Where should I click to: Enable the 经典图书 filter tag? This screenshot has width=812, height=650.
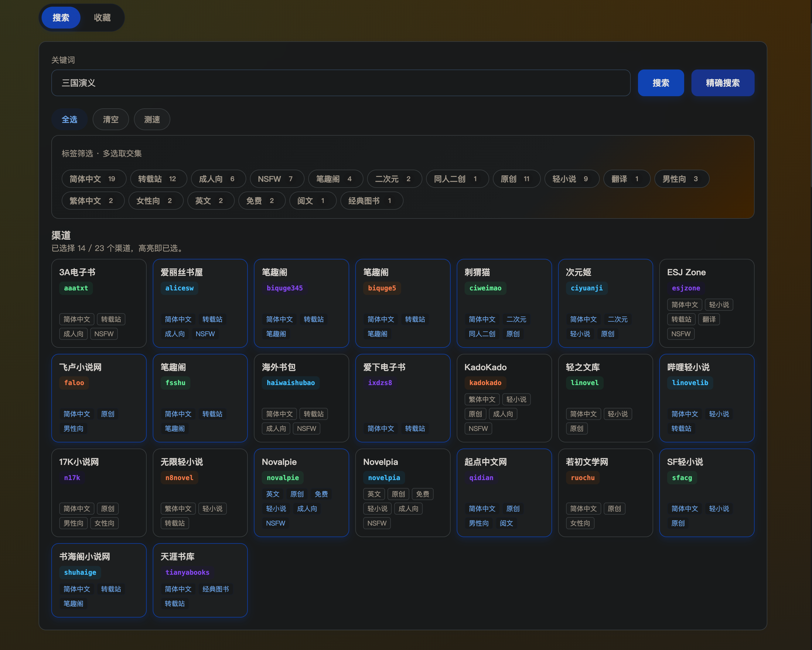pyautogui.click(x=371, y=201)
